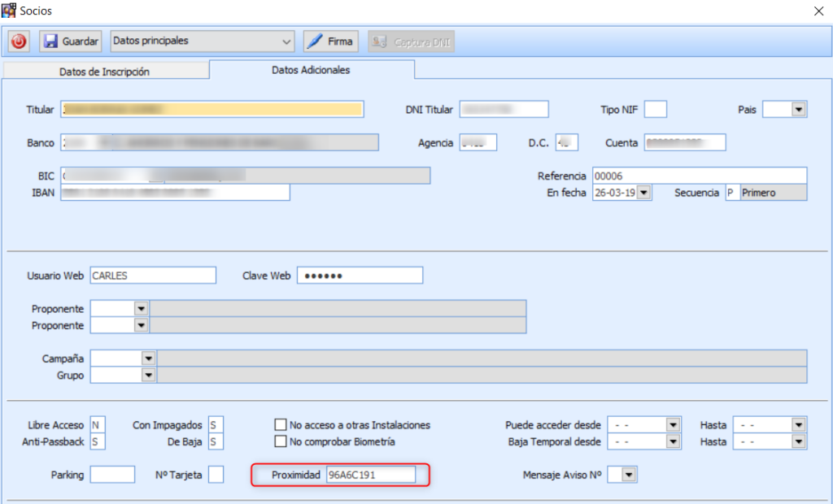Expand the Campaña dropdown list
This screenshot has height=504, width=833.
(148, 358)
